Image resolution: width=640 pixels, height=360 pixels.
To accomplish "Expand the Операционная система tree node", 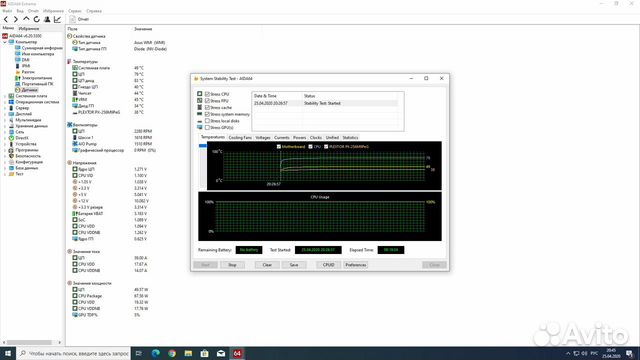I will (x=5, y=102).
